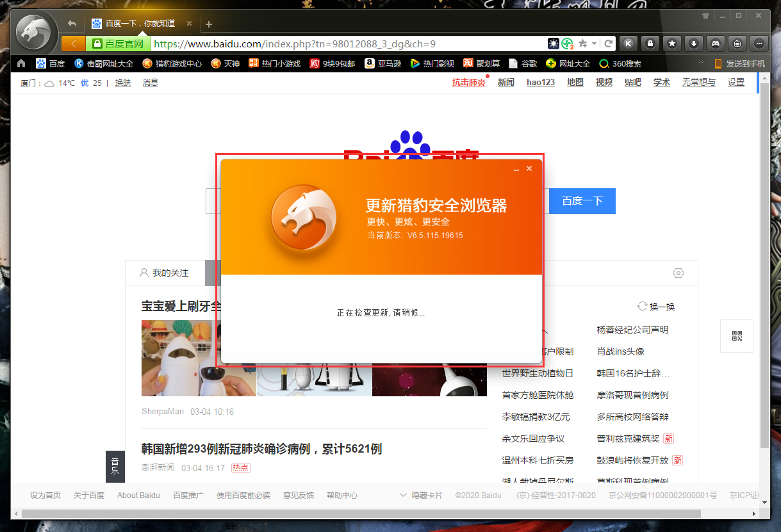Open the bookmark star dropdown arrow

point(594,44)
